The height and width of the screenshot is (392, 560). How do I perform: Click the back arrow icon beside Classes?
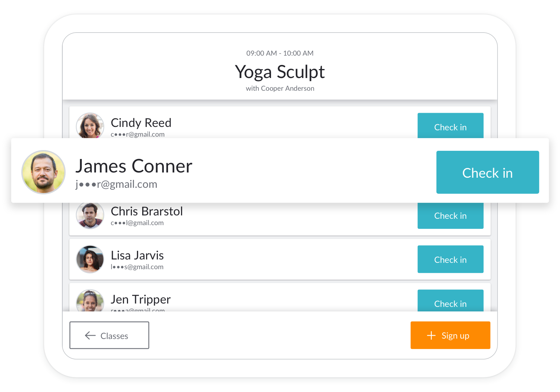point(90,336)
